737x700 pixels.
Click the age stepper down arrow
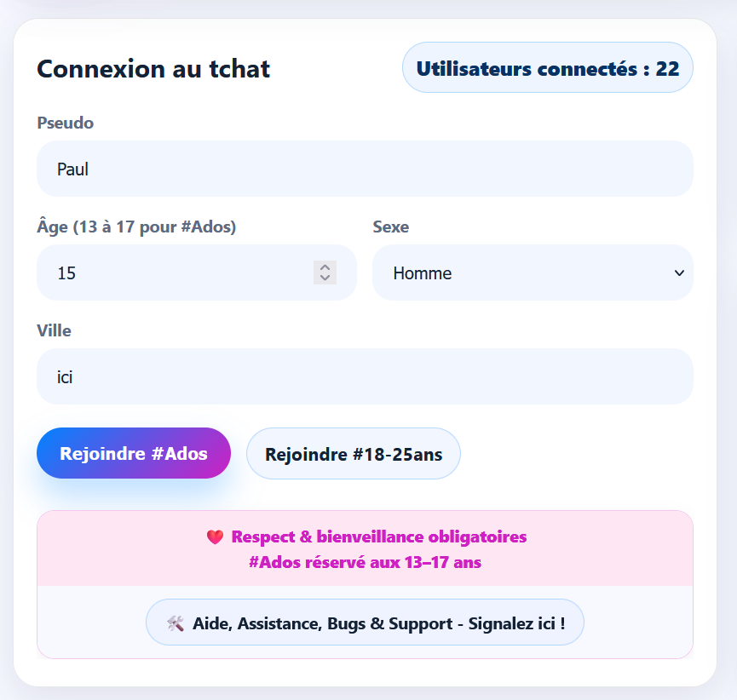[x=325, y=278]
